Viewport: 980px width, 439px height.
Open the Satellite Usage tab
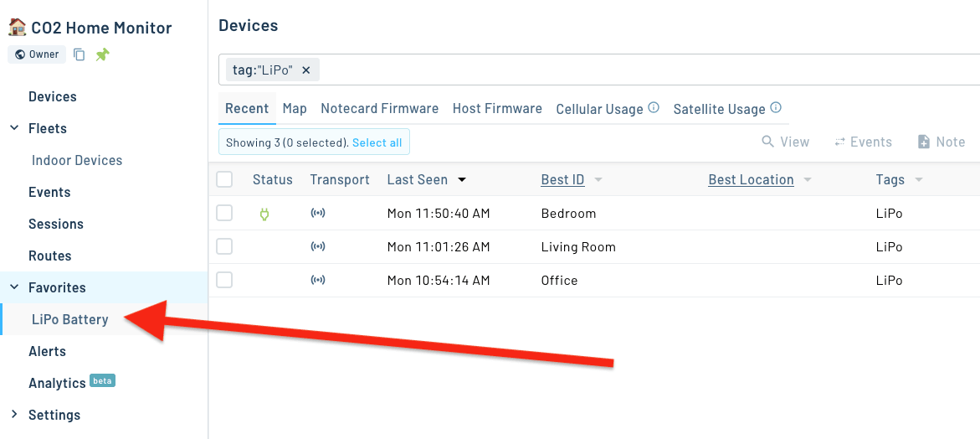pyautogui.click(x=720, y=109)
